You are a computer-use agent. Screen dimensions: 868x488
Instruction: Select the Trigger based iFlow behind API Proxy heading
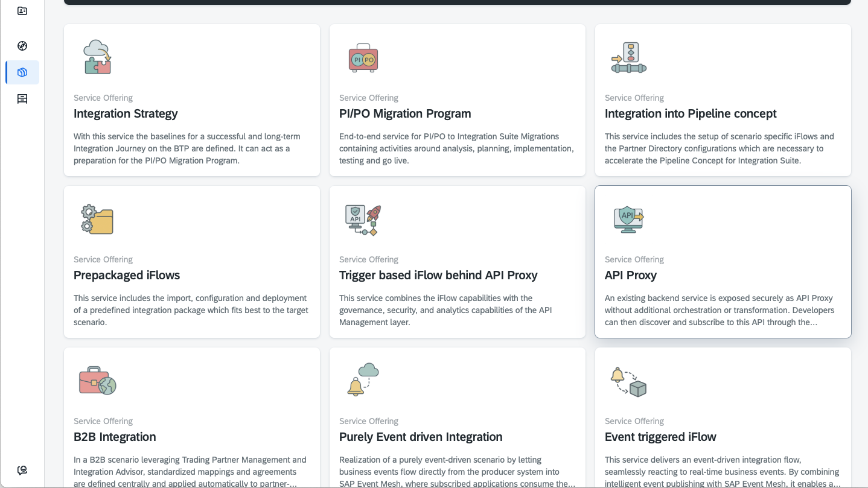pyautogui.click(x=438, y=275)
